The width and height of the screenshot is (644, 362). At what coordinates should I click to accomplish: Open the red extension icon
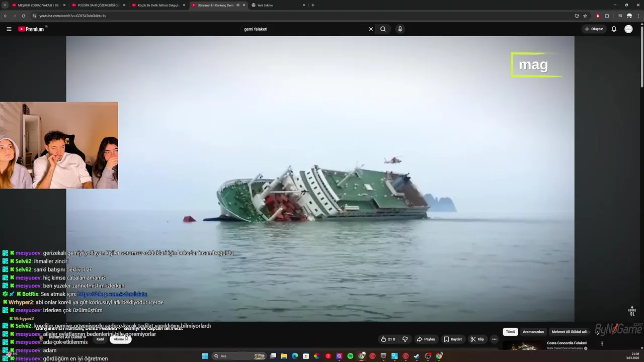[598, 16]
